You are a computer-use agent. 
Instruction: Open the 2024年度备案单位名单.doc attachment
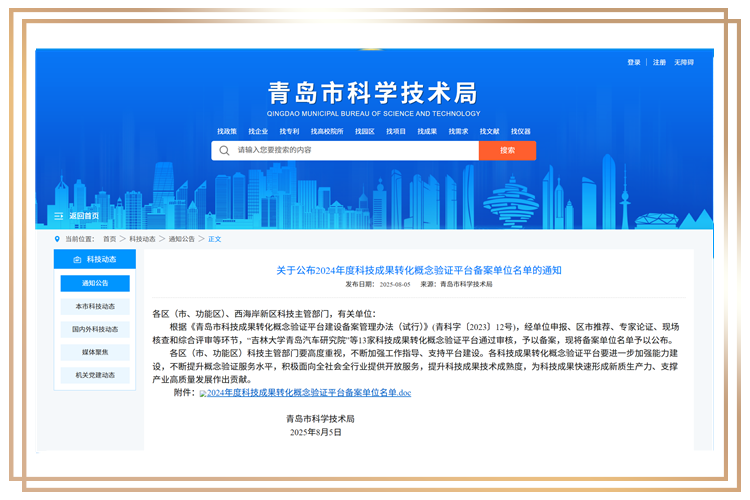pos(309,393)
